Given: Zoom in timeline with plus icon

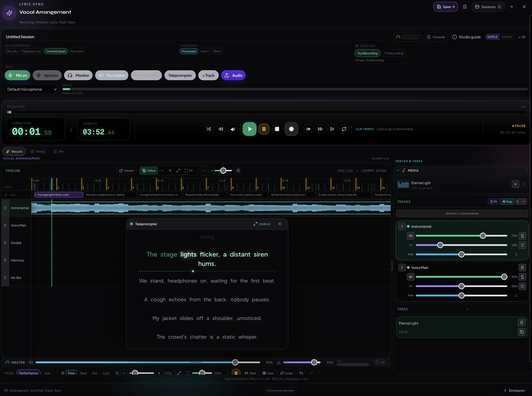Looking at the screenshot, I should point(170,171).
